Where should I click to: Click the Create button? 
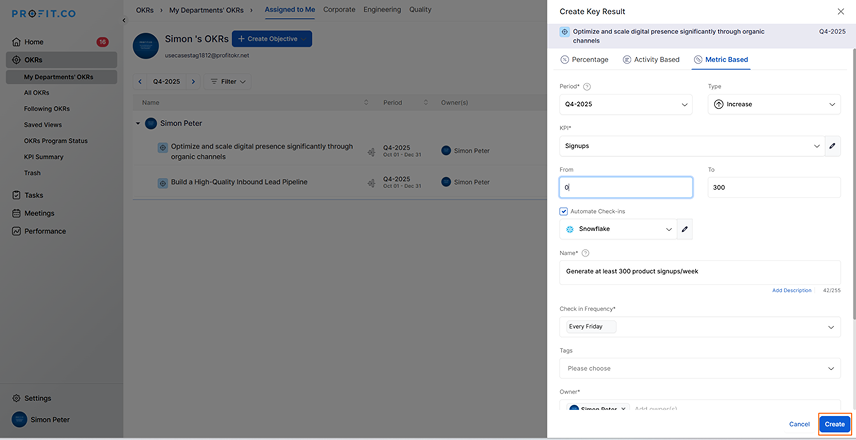click(x=834, y=424)
